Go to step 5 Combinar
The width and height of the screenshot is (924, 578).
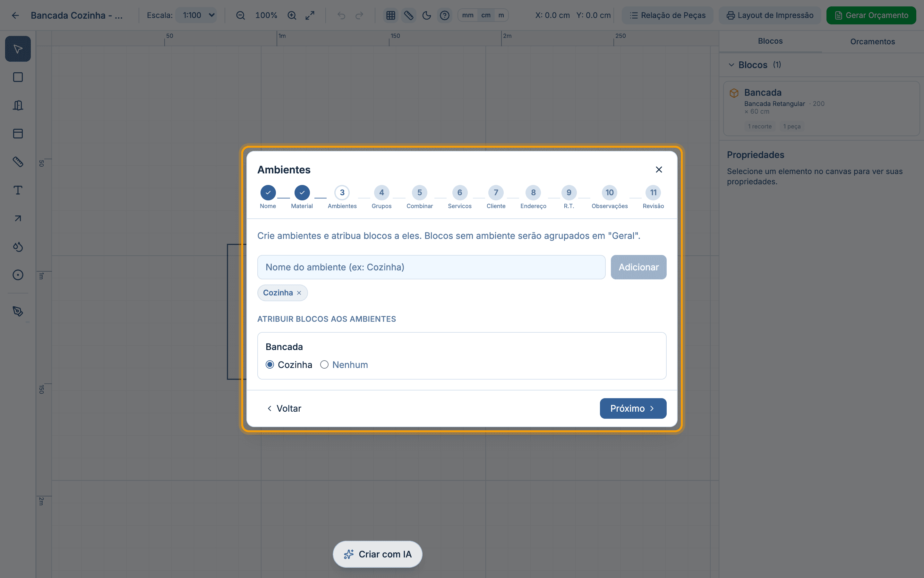pos(420,197)
